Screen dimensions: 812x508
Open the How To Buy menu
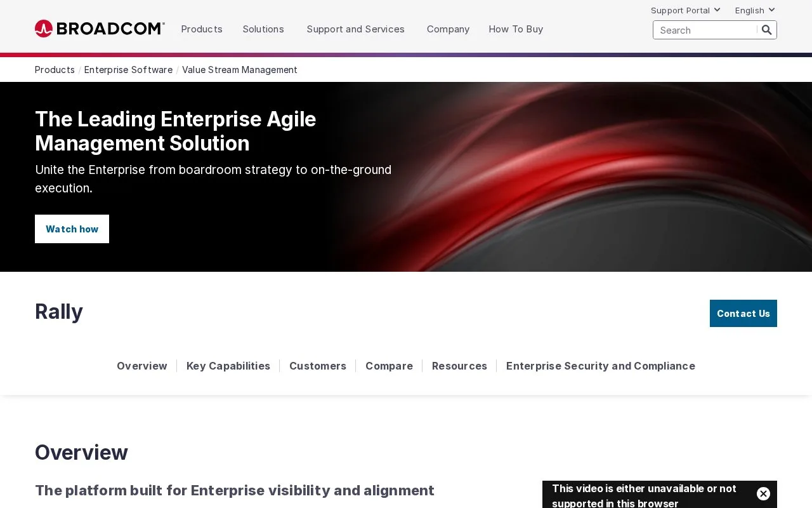click(516, 29)
